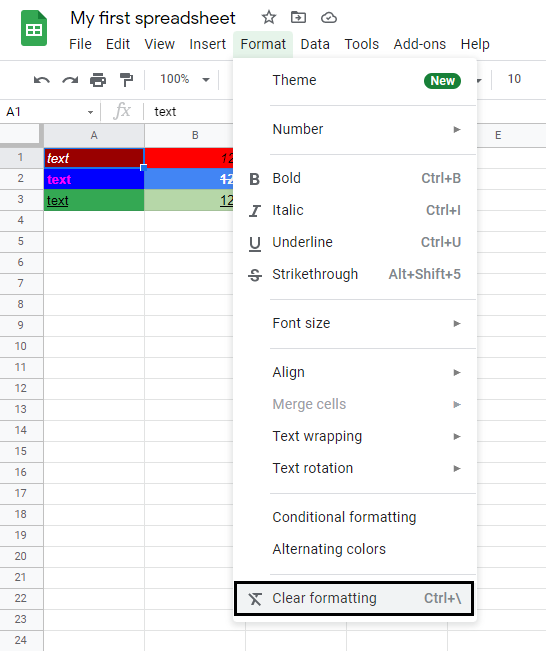Open the Data menu

click(315, 44)
